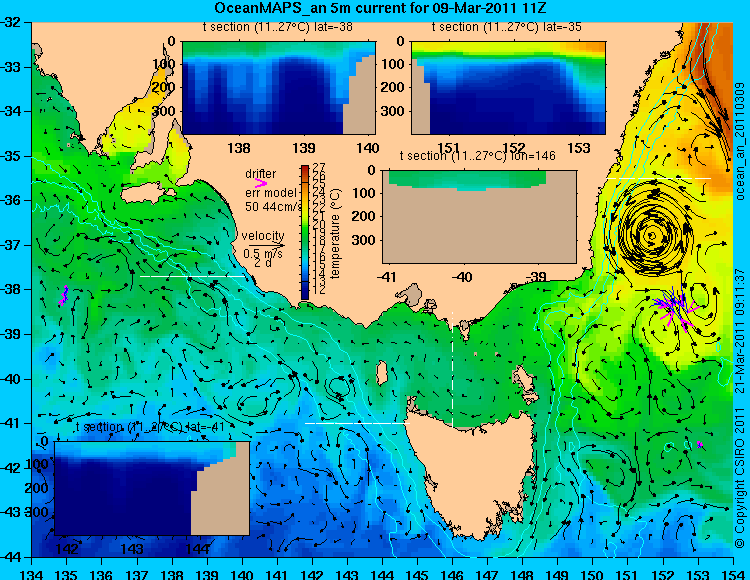Click the 'temperature (°C)' color bar label
750x580 pixels.
[335, 233]
